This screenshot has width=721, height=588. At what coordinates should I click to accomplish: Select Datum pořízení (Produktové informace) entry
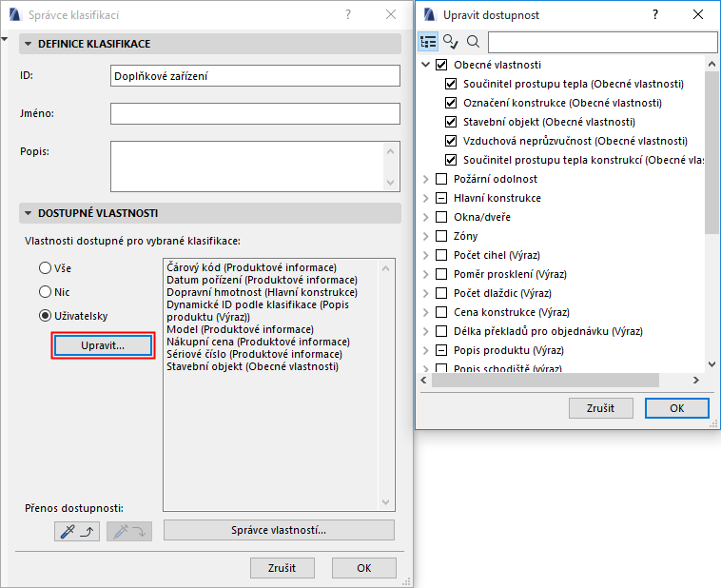pyautogui.click(x=263, y=280)
